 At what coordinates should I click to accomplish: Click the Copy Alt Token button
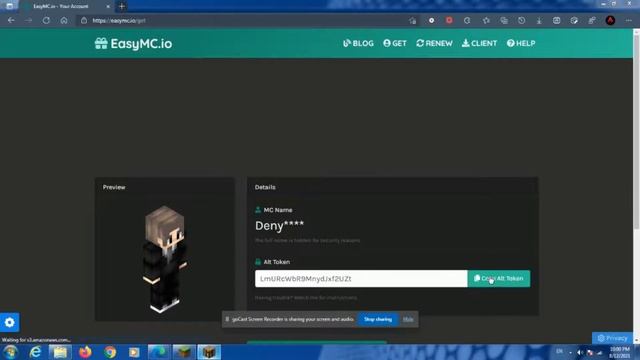point(499,278)
